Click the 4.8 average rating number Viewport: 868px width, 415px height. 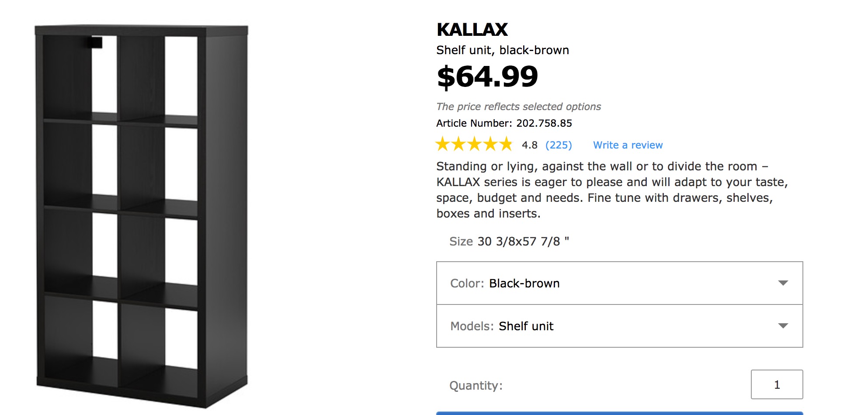(529, 145)
